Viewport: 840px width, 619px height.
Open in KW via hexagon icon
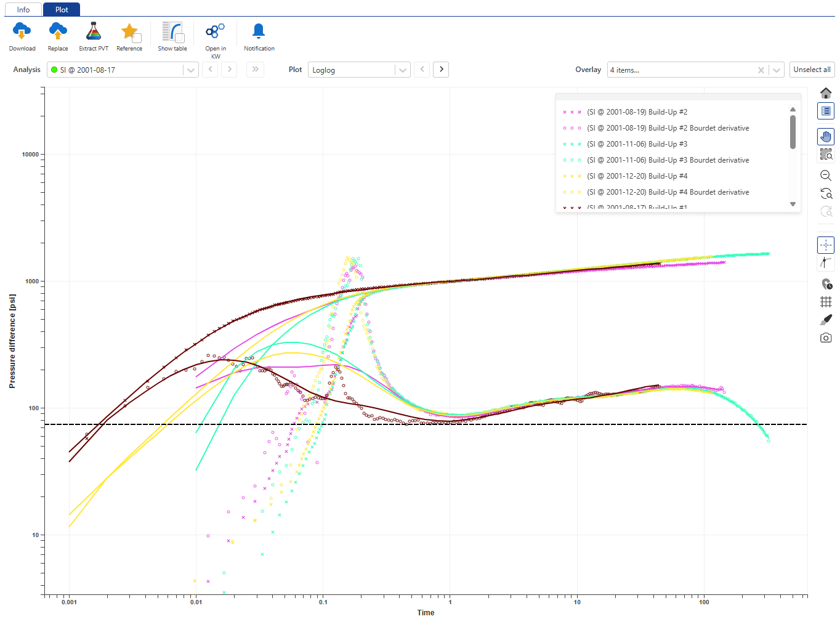pyautogui.click(x=215, y=31)
